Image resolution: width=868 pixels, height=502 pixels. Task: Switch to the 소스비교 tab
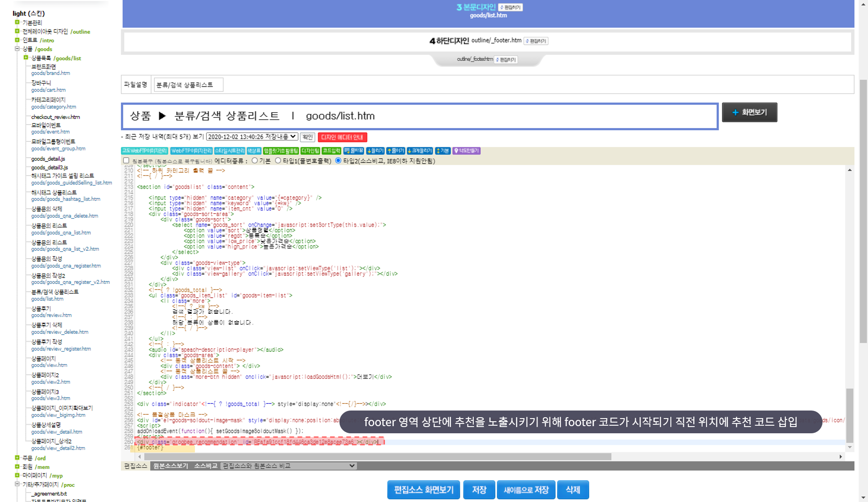coord(205,466)
